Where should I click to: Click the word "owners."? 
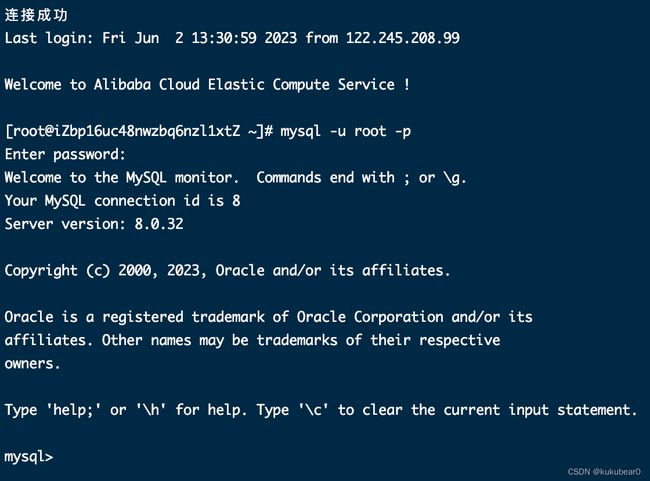click(x=32, y=364)
